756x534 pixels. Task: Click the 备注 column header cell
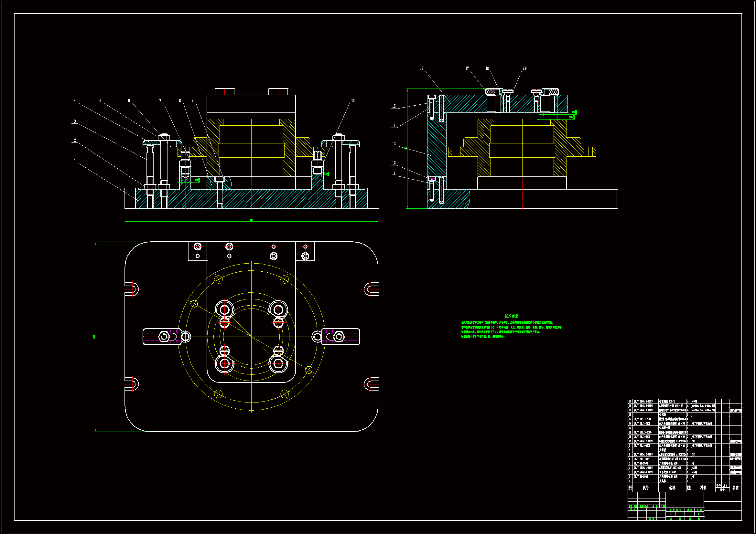[736, 487]
